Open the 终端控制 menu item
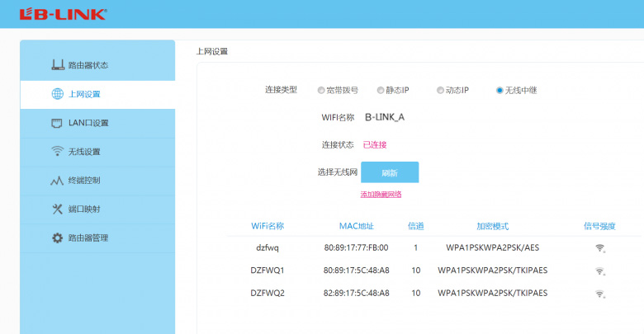The height and width of the screenshot is (334, 644). tap(97, 181)
